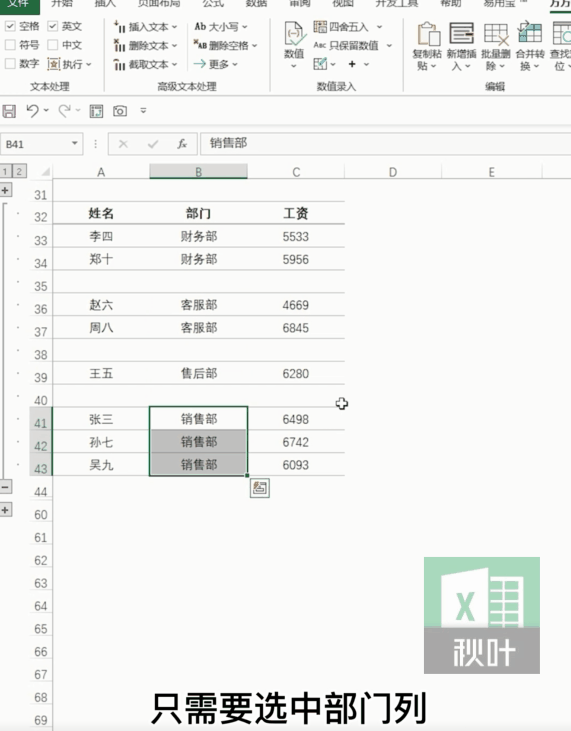Click the paste options icon below B43
This screenshot has height=731, width=571.
pos(260,488)
